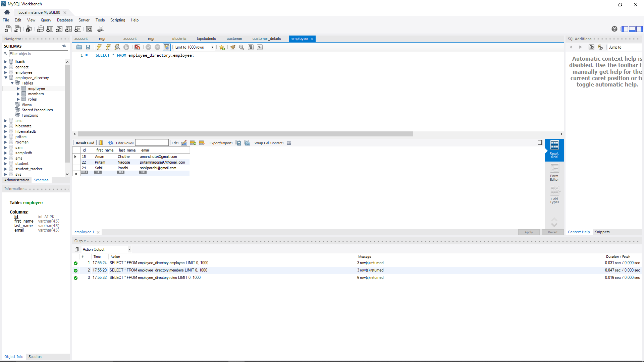Screen dimensions: 644x362
Task: Click the Execute Query lightning bolt icon
Action: point(99,47)
